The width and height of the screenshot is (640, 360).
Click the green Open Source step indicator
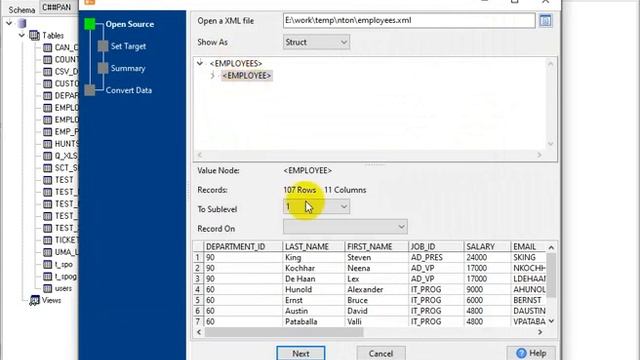[x=90, y=24]
